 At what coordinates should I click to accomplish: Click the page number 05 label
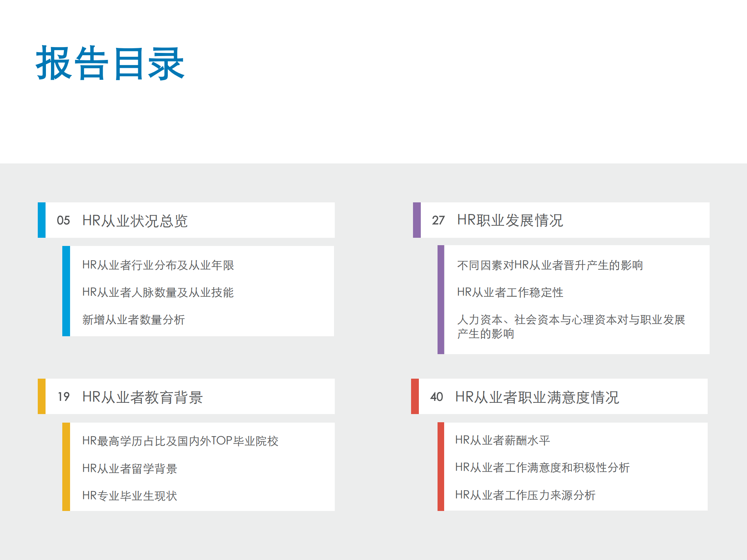63,220
